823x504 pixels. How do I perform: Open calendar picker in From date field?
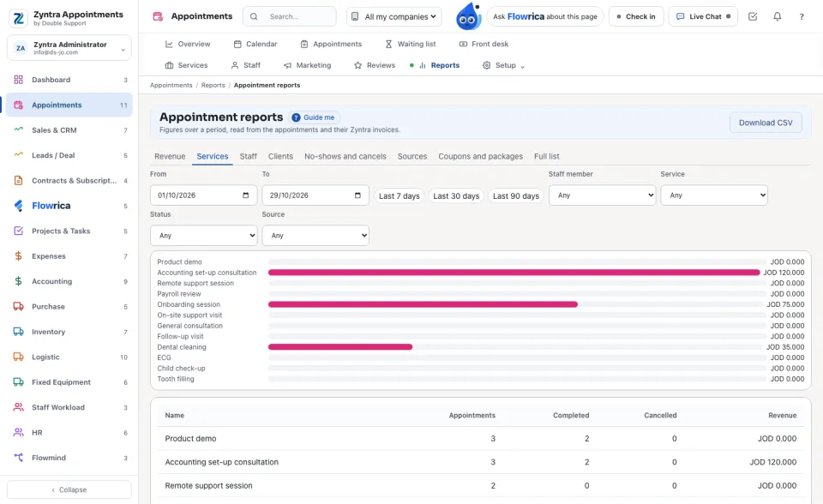click(x=246, y=195)
